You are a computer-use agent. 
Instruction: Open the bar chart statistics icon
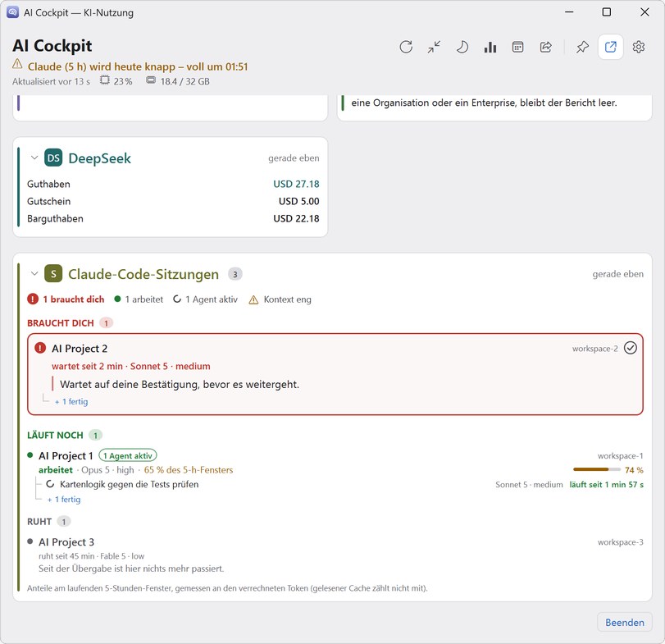tap(490, 47)
